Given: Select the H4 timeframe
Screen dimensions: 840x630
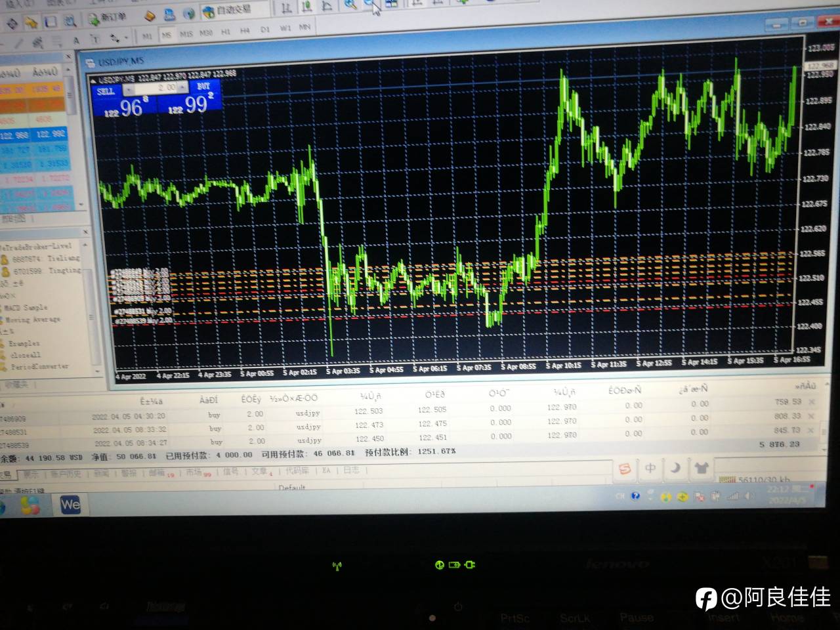Looking at the screenshot, I should click(245, 30).
